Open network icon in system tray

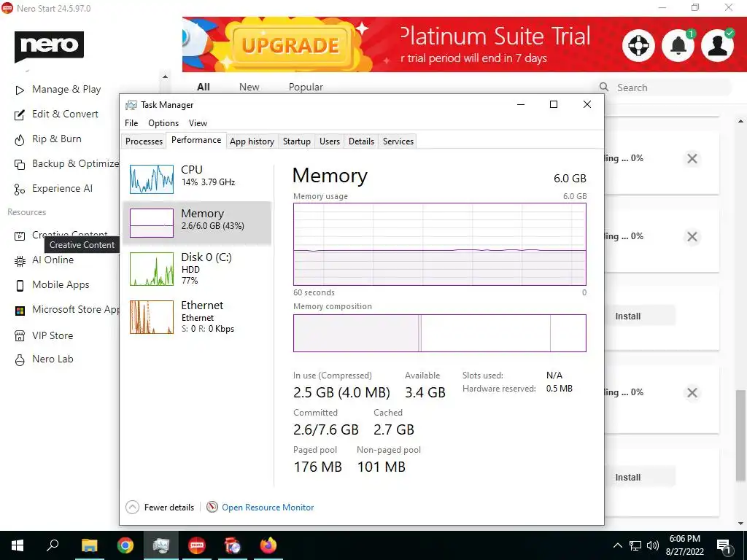pyautogui.click(x=635, y=545)
